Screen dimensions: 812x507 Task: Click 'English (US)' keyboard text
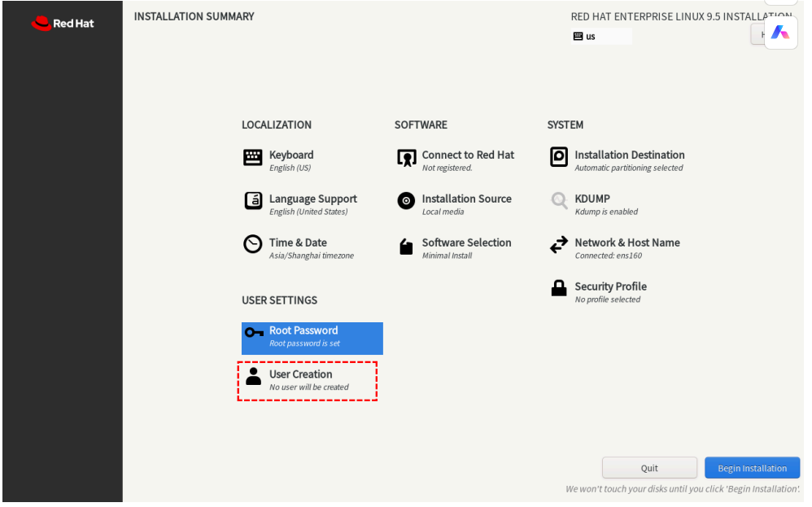[x=290, y=168]
